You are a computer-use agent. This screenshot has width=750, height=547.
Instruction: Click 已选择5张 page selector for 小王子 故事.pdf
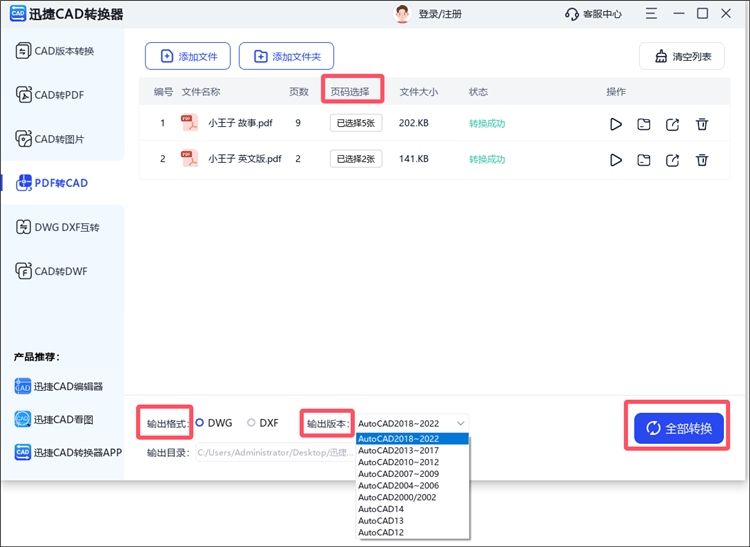point(356,123)
